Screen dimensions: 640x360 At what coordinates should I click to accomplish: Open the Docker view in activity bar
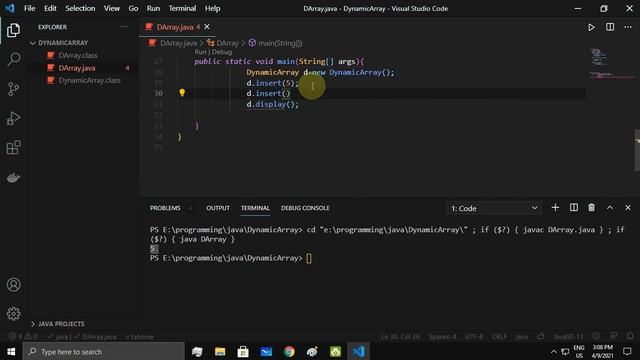click(13, 178)
